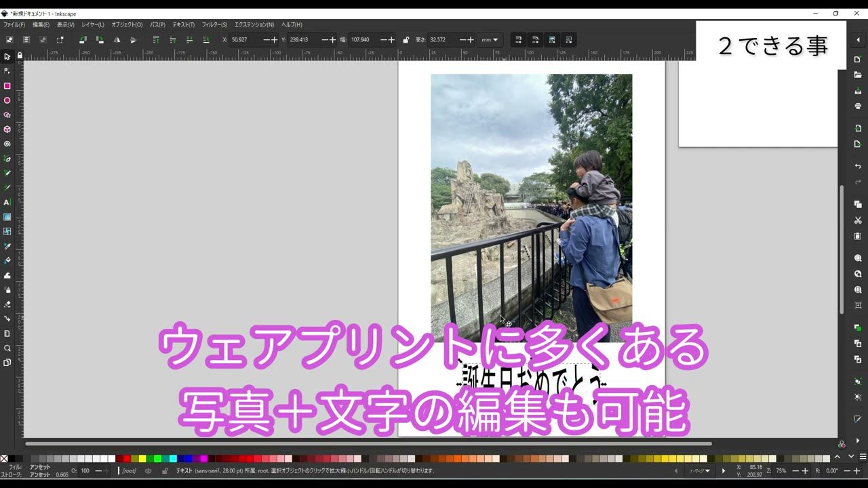868x488 pixels.
Task: Open the [root] layer selector dropdown
Action: pos(130,470)
